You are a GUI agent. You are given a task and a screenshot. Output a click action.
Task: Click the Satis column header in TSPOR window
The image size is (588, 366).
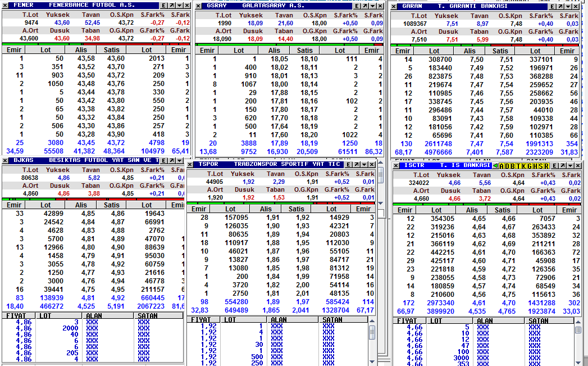point(296,209)
